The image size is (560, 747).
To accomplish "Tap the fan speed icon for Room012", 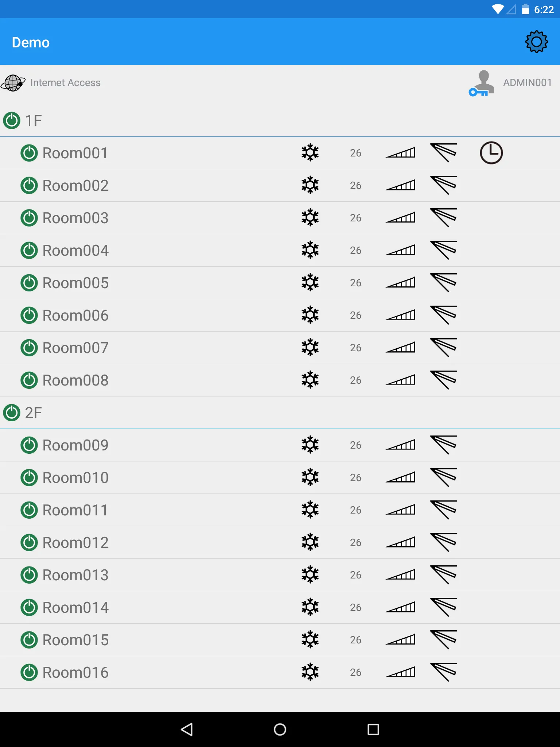I will [401, 542].
